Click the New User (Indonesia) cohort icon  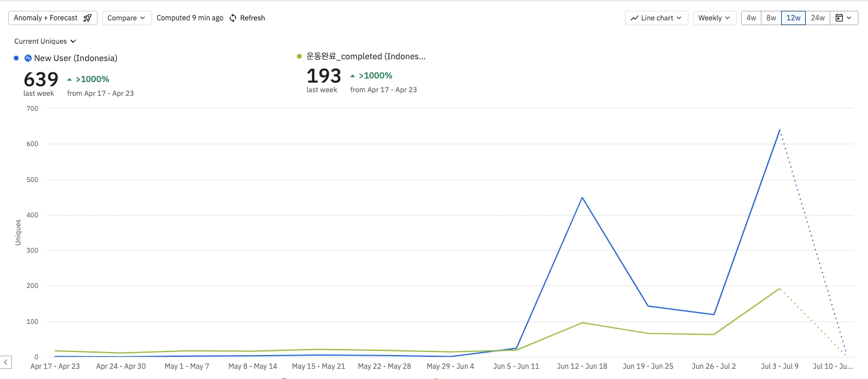(x=28, y=58)
